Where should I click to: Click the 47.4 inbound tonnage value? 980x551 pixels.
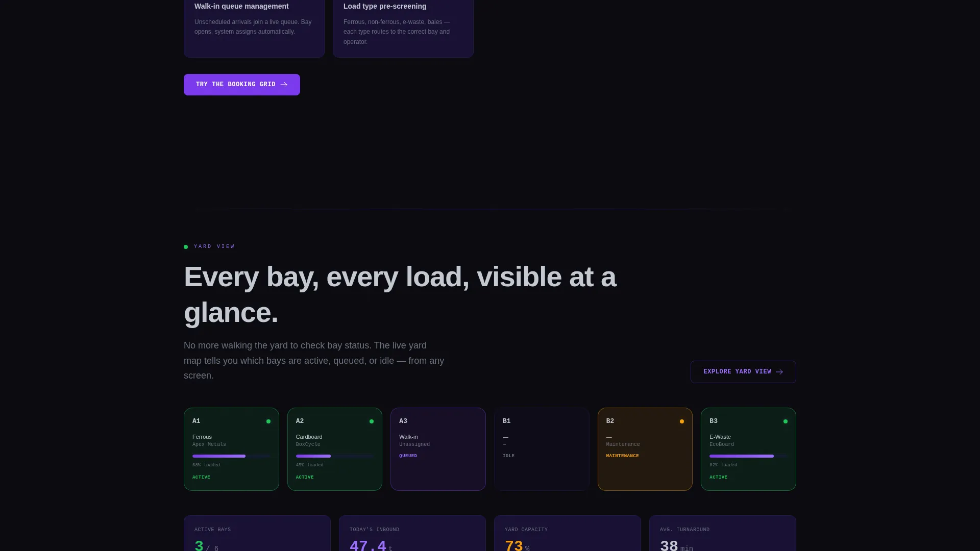[x=368, y=545]
